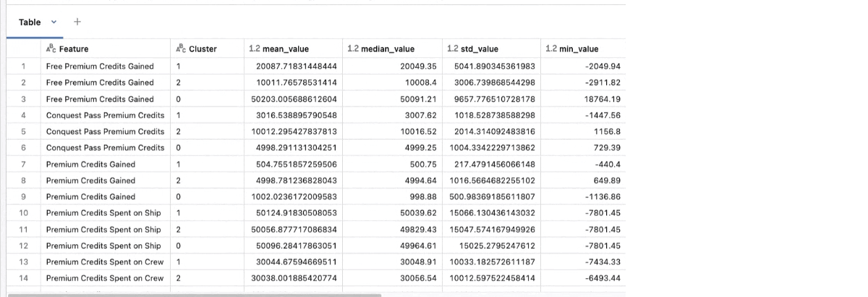
Task: Click std value 15047.574167949926
Action: tap(493, 229)
